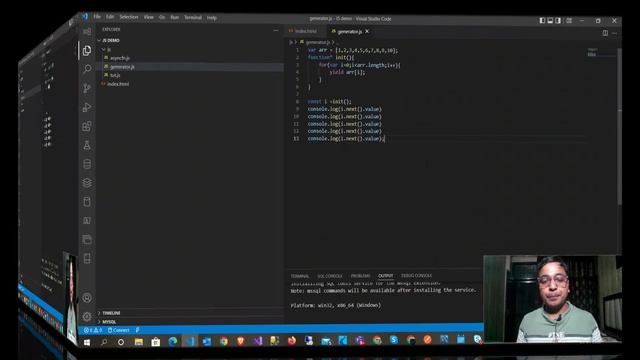The height and width of the screenshot is (360, 640).
Task: Place cursor on 'const i =init();' line
Action: coord(329,102)
